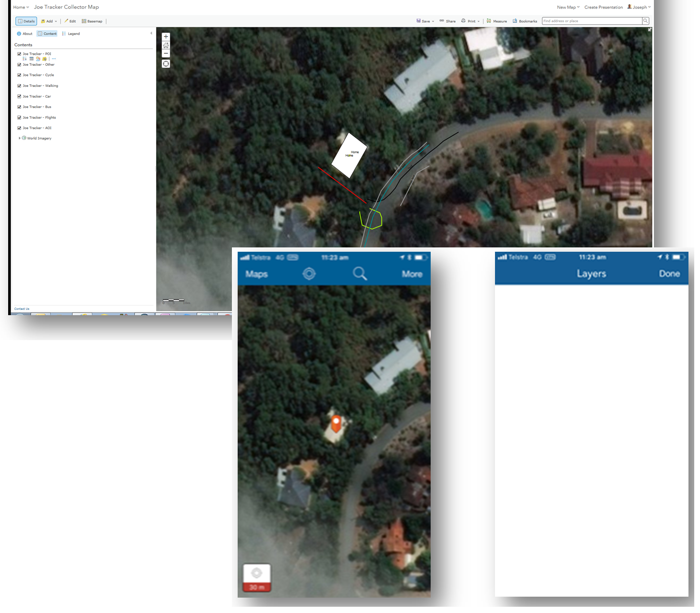Switch to the Legend tab
This screenshot has height=613, width=700.
(x=71, y=34)
